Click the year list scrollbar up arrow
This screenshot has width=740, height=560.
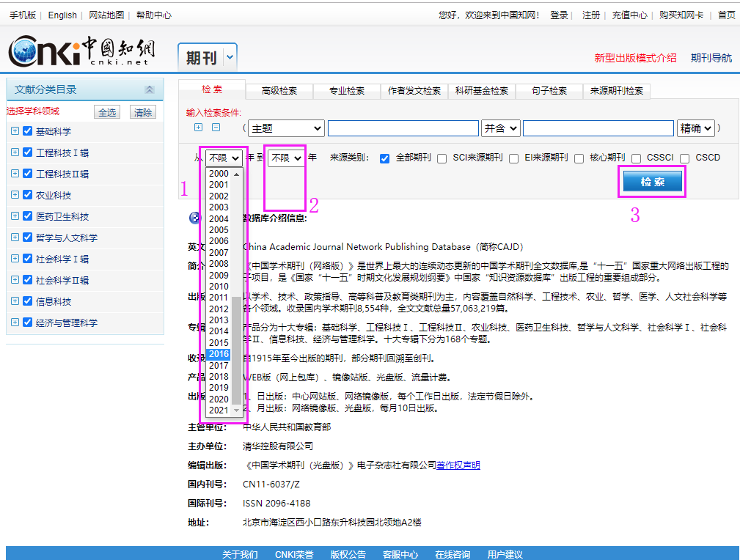tap(237, 174)
